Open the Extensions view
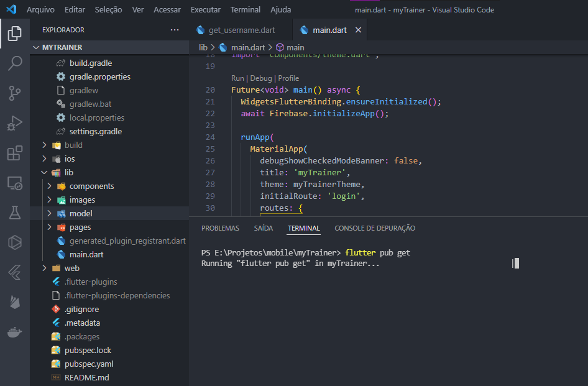The width and height of the screenshot is (588, 386). point(15,153)
